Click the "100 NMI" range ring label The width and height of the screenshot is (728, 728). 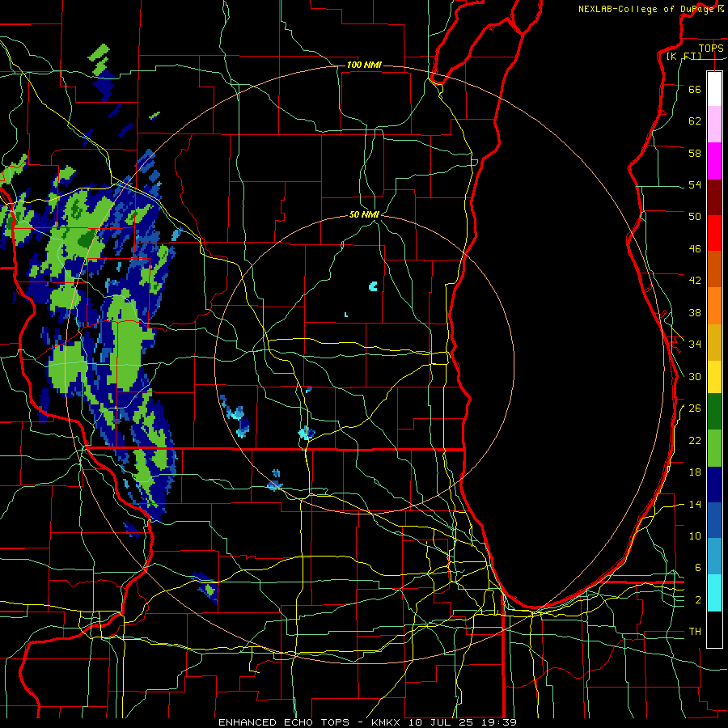364,65
